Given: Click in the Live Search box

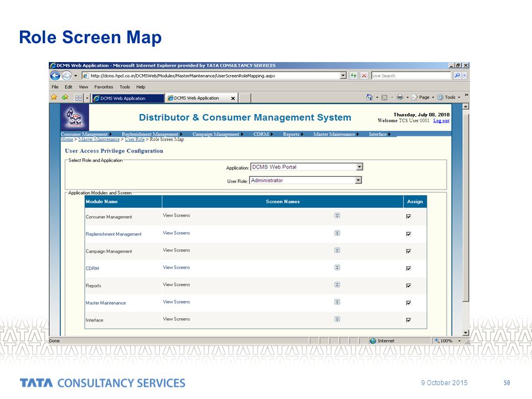Looking at the screenshot, I should (411, 76).
